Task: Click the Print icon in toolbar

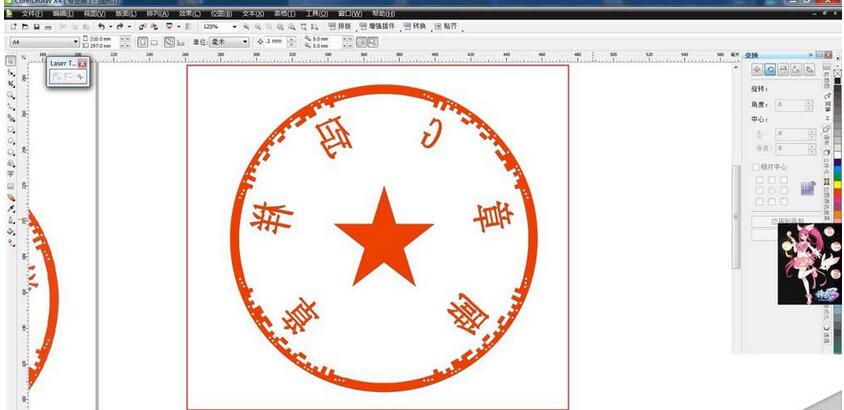Action: click(x=48, y=26)
